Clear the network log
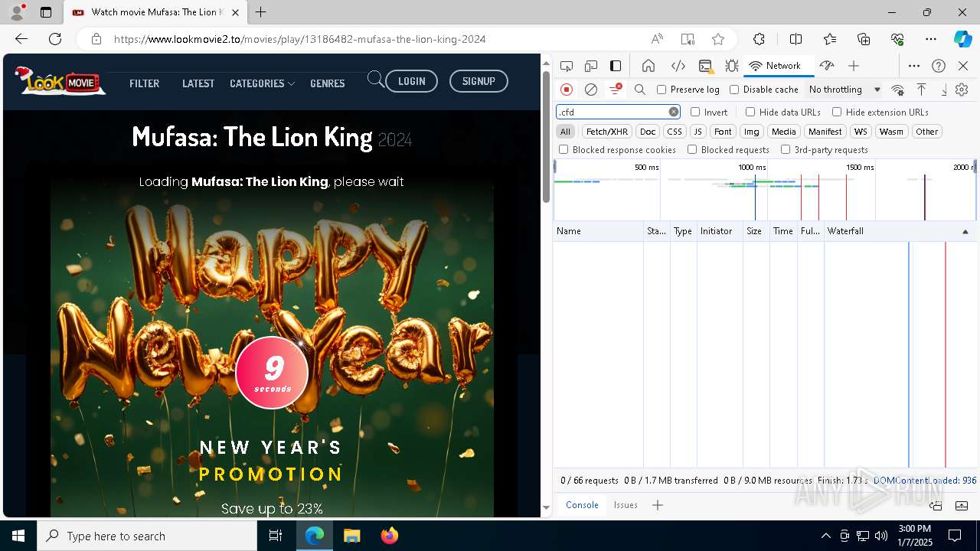This screenshot has width=980, height=551. pos(591,90)
